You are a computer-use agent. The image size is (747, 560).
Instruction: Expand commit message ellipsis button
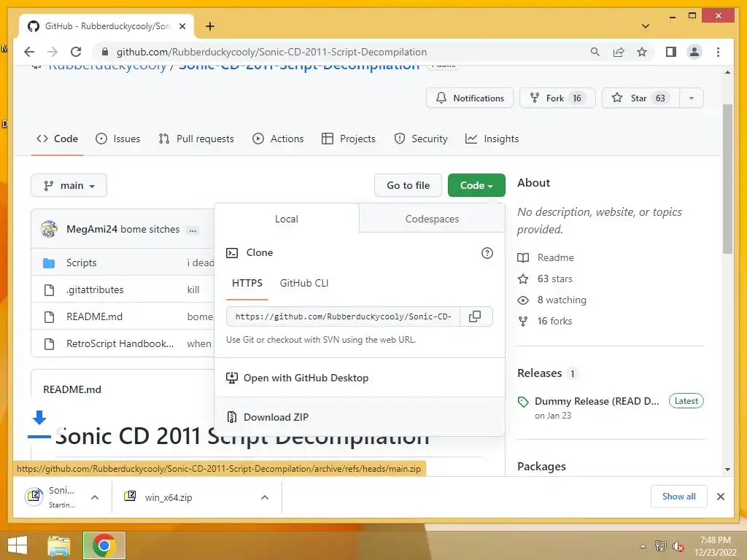[x=193, y=230]
